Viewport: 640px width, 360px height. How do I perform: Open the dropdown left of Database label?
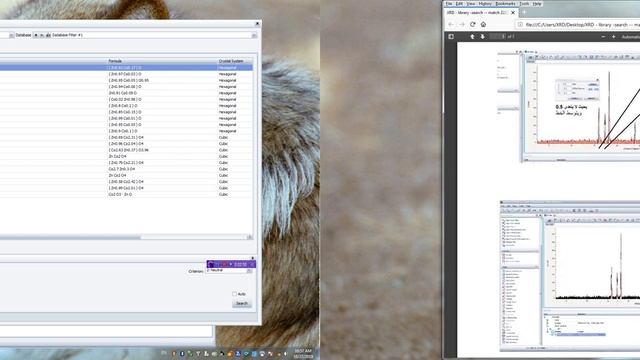11,35
